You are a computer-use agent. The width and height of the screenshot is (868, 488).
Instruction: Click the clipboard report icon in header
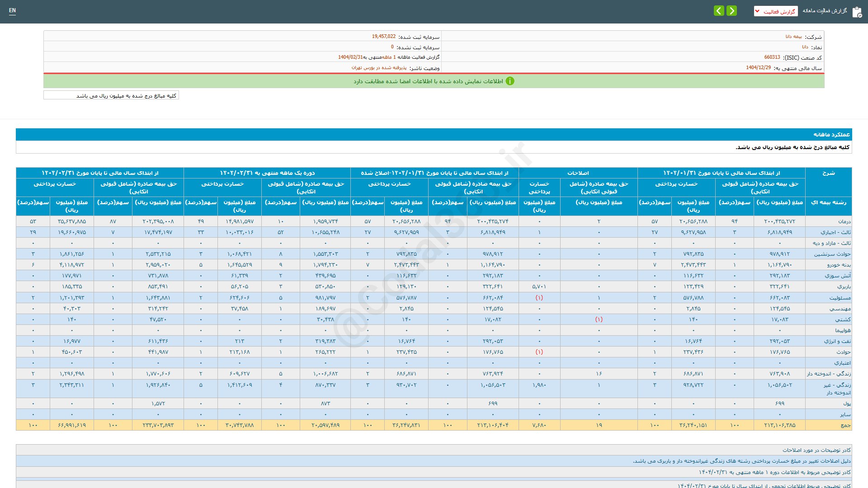pyautogui.click(x=857, y=12)
